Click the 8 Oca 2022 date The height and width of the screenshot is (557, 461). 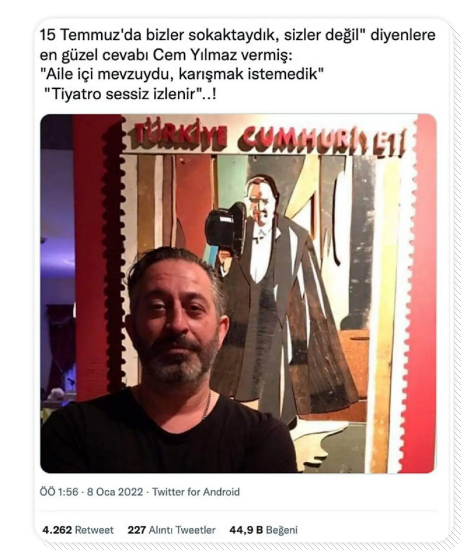point(115,492)
